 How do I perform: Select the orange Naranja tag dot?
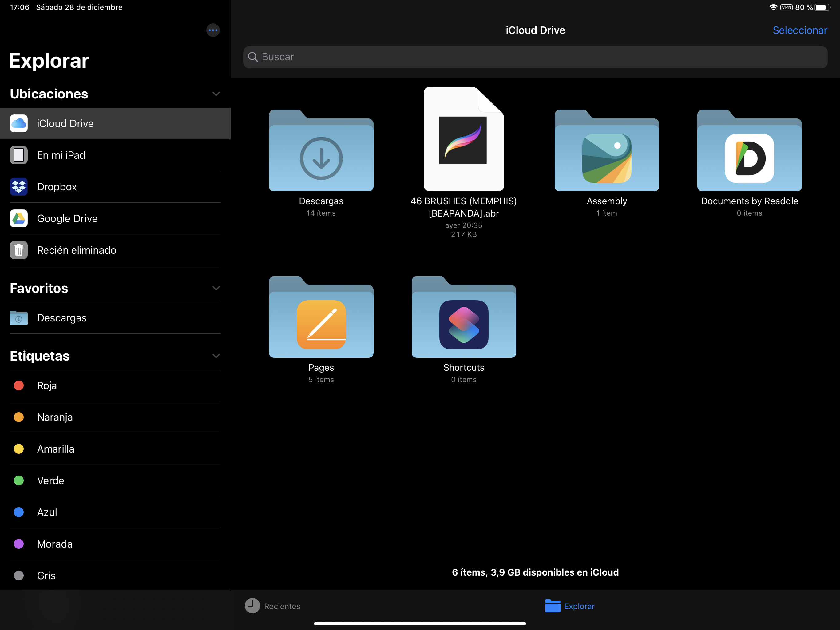(x=19, y=417)
